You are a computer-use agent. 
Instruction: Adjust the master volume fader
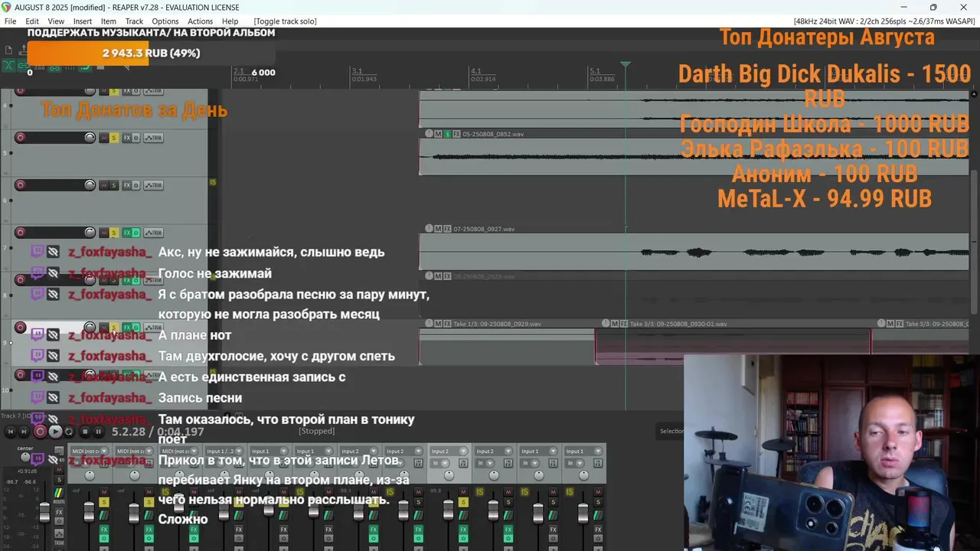44,511
